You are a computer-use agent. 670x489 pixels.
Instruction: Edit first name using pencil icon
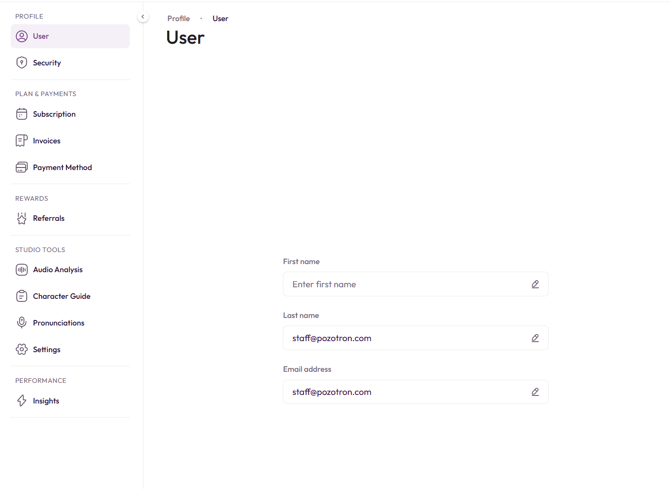(535, 285)
